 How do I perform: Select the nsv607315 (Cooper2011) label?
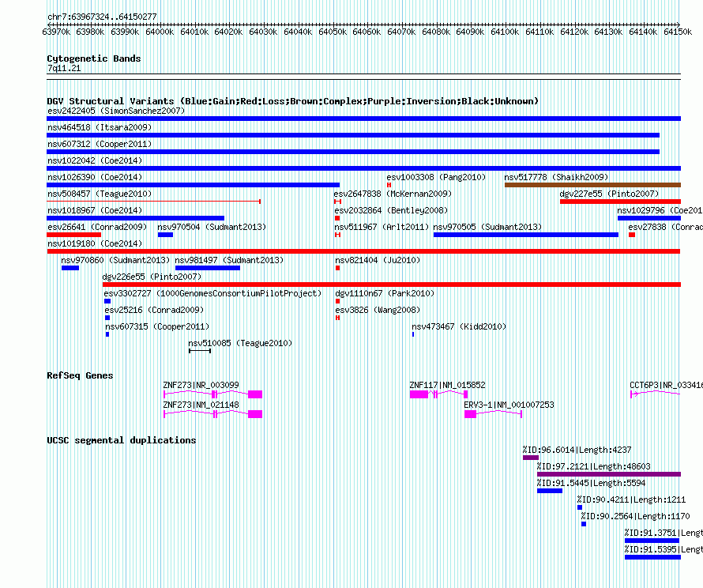(x=157, y=326)
